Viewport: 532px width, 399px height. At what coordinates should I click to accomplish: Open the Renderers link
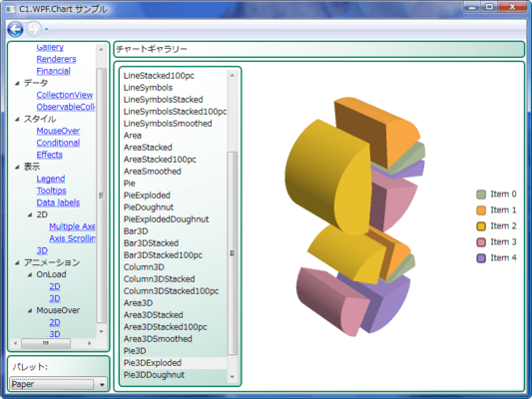(56, 59)
